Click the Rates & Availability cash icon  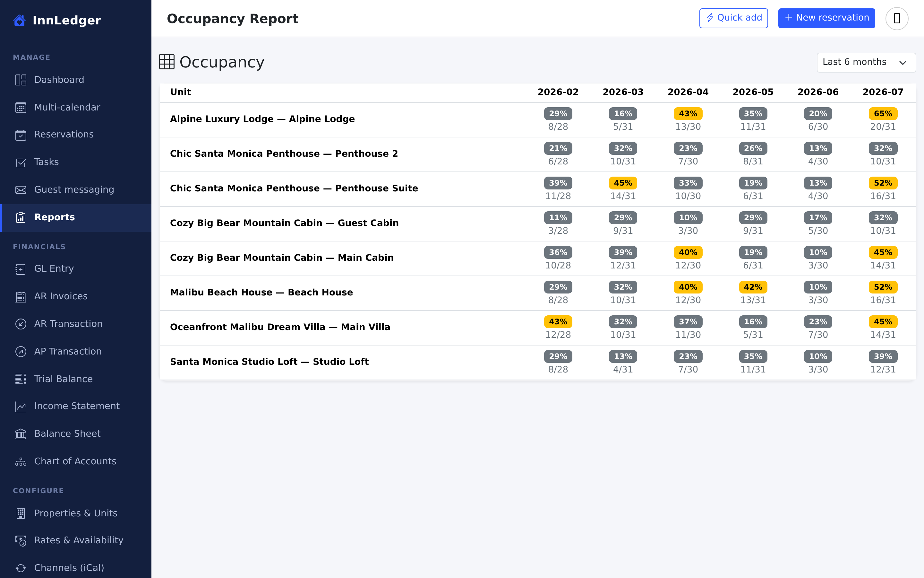pyautogui.click(x=21, y=540)
